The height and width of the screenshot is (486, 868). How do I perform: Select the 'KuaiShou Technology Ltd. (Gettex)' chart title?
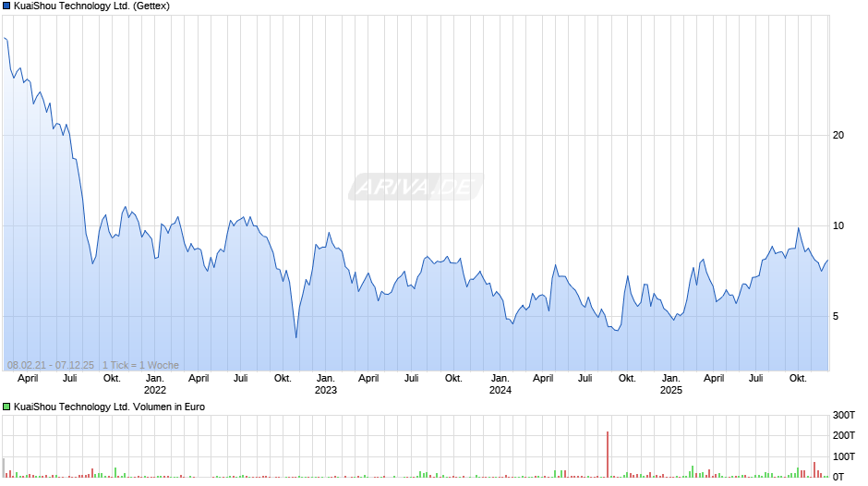(92, 6)
